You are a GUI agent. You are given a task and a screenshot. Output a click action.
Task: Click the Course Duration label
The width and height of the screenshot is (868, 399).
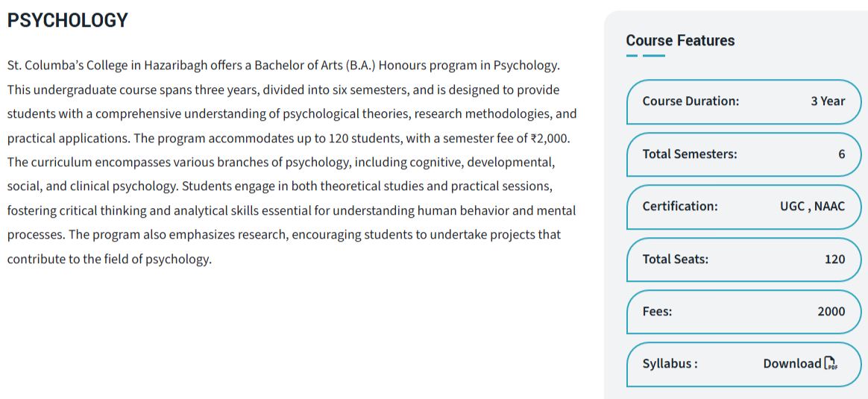(x=691, y=101)
